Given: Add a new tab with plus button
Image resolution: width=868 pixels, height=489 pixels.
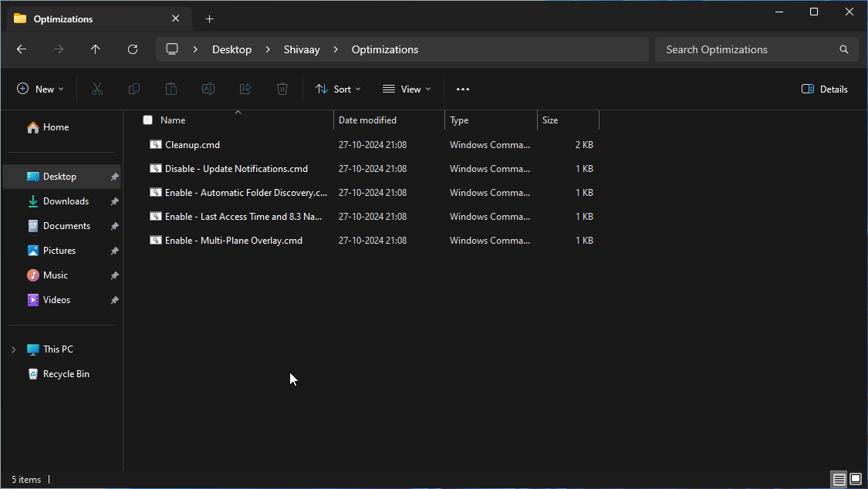Looking at the screenshot, I should (209, 19).
